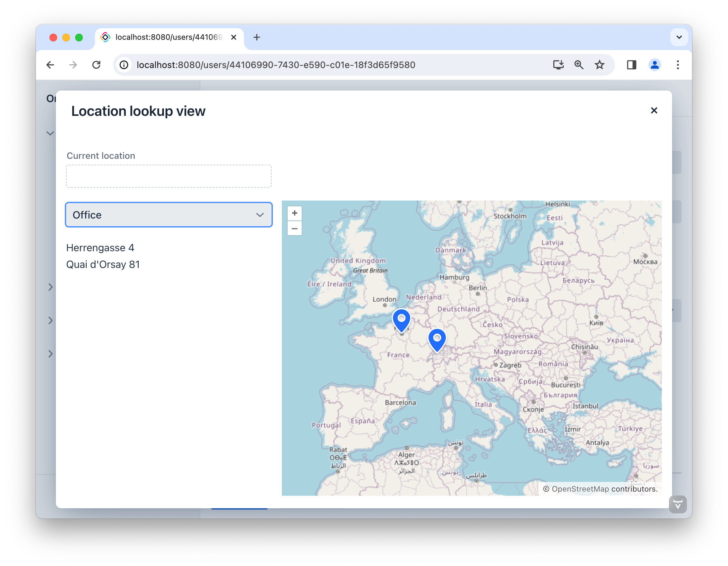The height and width of the screenshot is (566, 728).
Task: Open the Vaadin dev tools icon
Action: [678, 504]
